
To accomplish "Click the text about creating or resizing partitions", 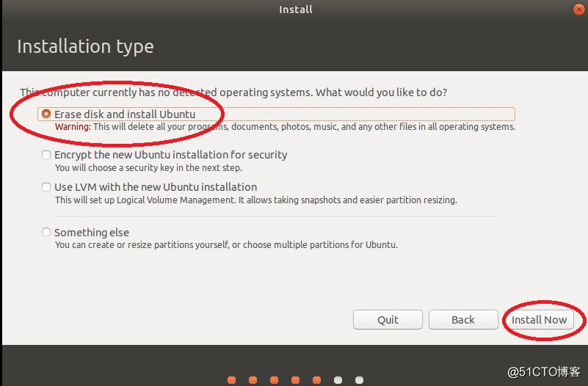I will [x=226, y=244].
